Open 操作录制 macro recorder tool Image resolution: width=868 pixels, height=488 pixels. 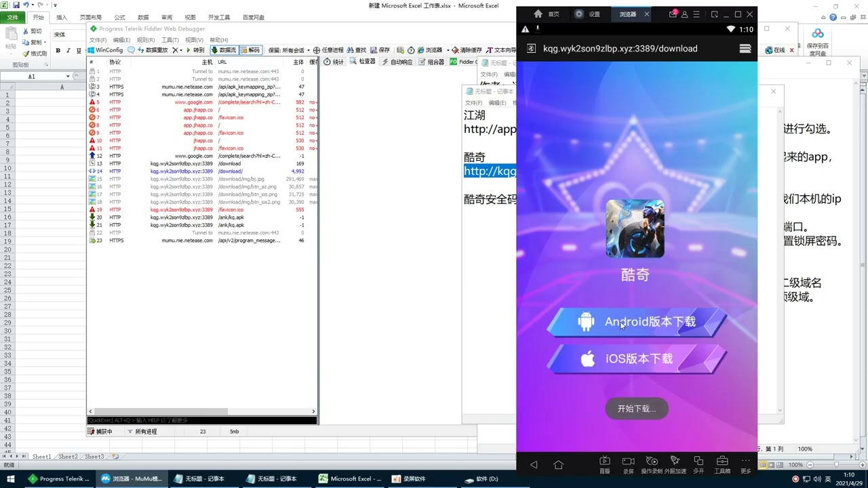[652, 465]
